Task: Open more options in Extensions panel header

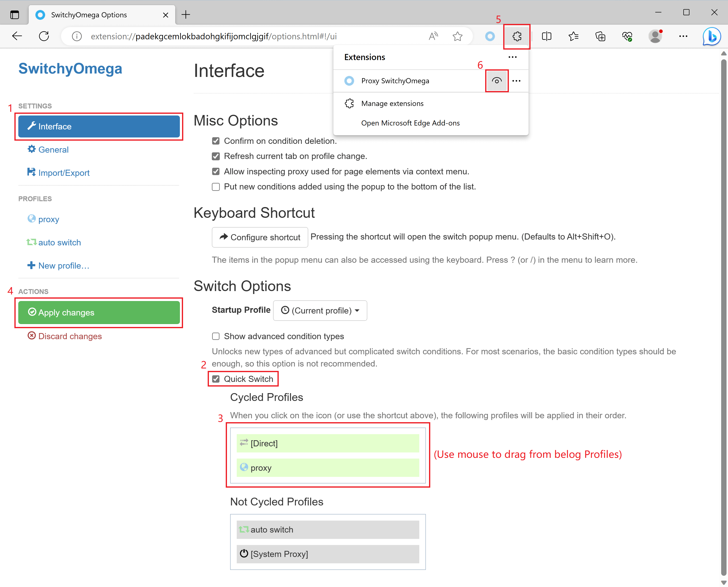Action: pos(512,57)
